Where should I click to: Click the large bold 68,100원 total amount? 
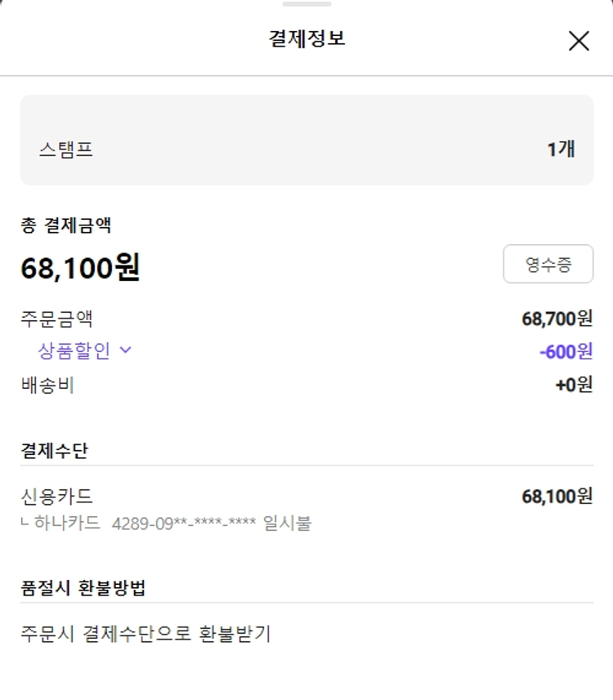click(80, 267)
